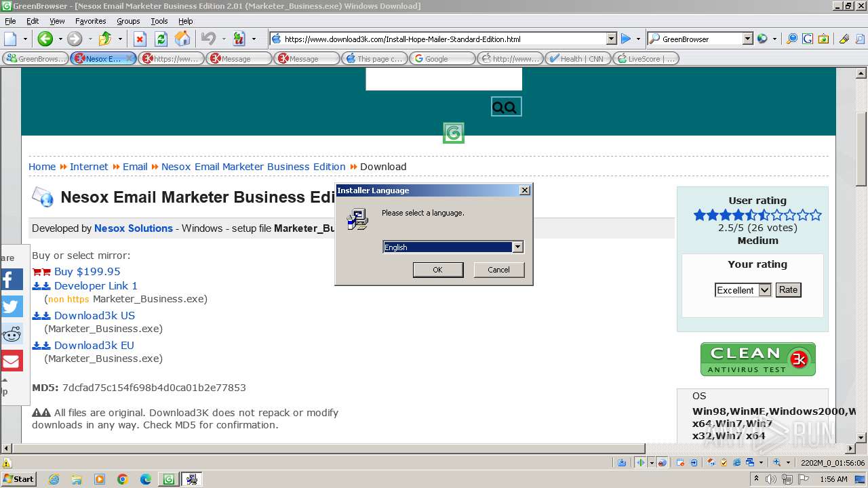Click the Undo close toolbar icon
The width and height of the screenshot is (868, 488).
(208, 39)
